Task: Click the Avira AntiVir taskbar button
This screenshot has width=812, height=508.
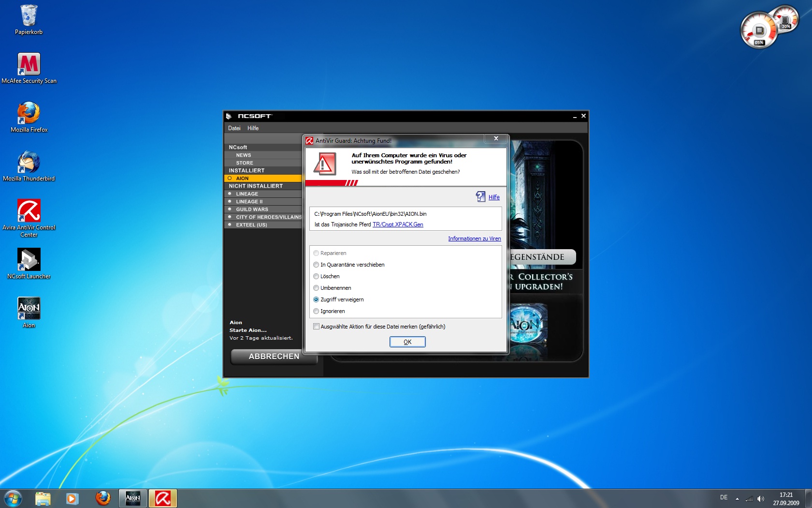Action: pos(163,498)
